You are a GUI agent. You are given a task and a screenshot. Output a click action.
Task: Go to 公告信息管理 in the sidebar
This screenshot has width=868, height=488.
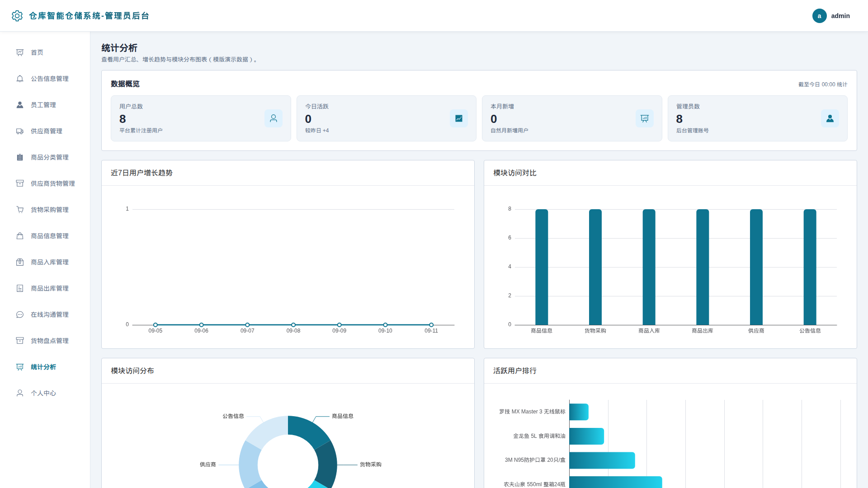[45, 79]
